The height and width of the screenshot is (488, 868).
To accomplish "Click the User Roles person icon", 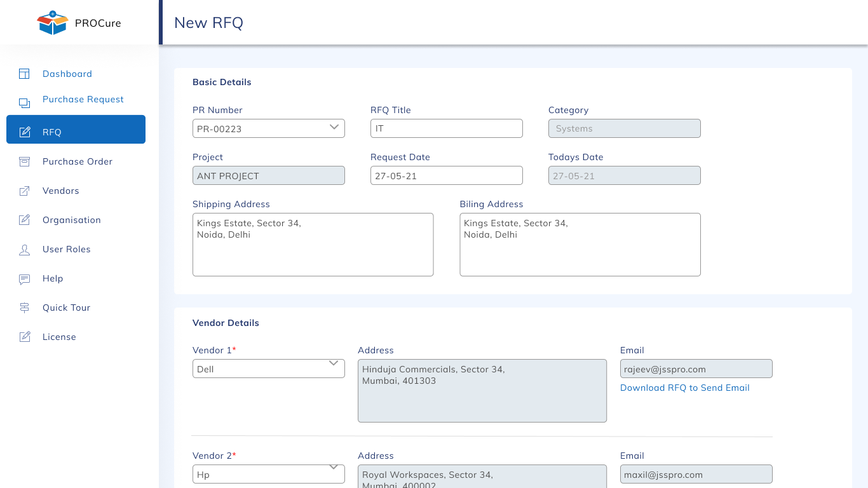I will [x=24, y=249].
